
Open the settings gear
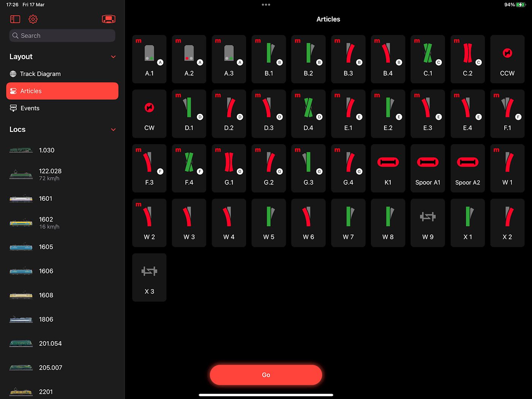coord(33,19)
